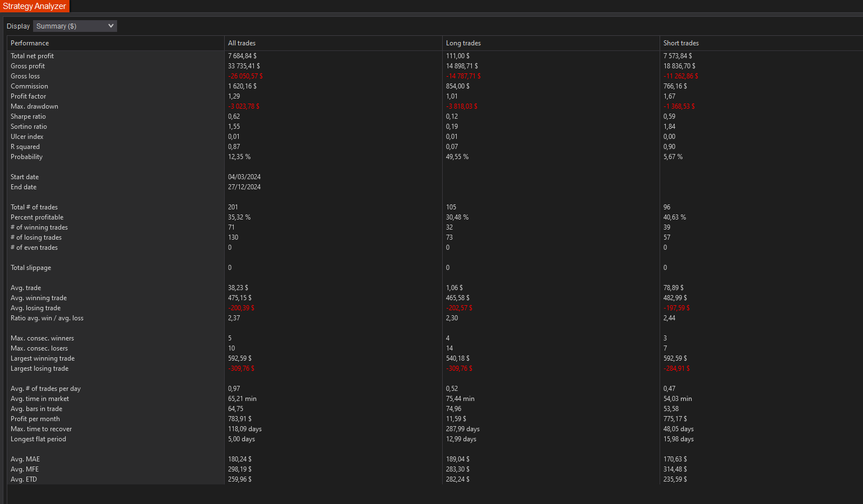Click Long trades net profit 111,00 $
The image size is (863, 504).
point(458,56)
